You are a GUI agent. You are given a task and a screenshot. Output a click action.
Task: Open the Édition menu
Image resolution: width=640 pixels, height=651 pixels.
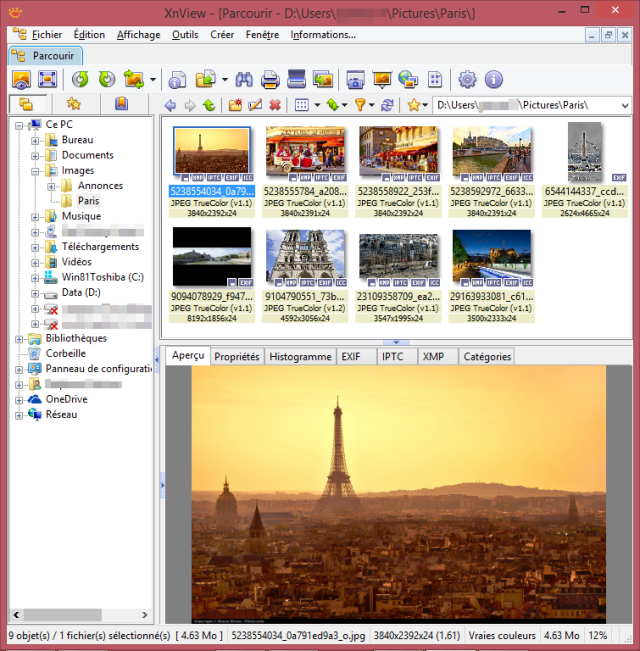[89, 35]
